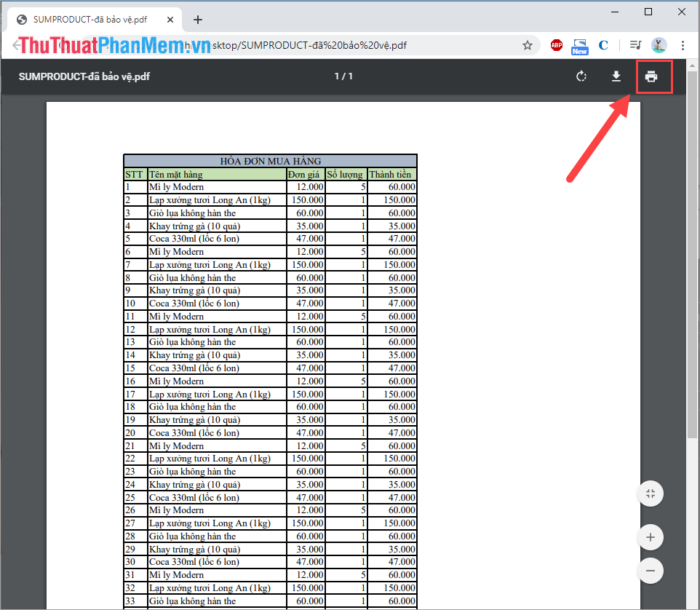The height and width of the screenshot is (610, 700).
Task: Zoom out with the minus button
Action: click(651, 570)
